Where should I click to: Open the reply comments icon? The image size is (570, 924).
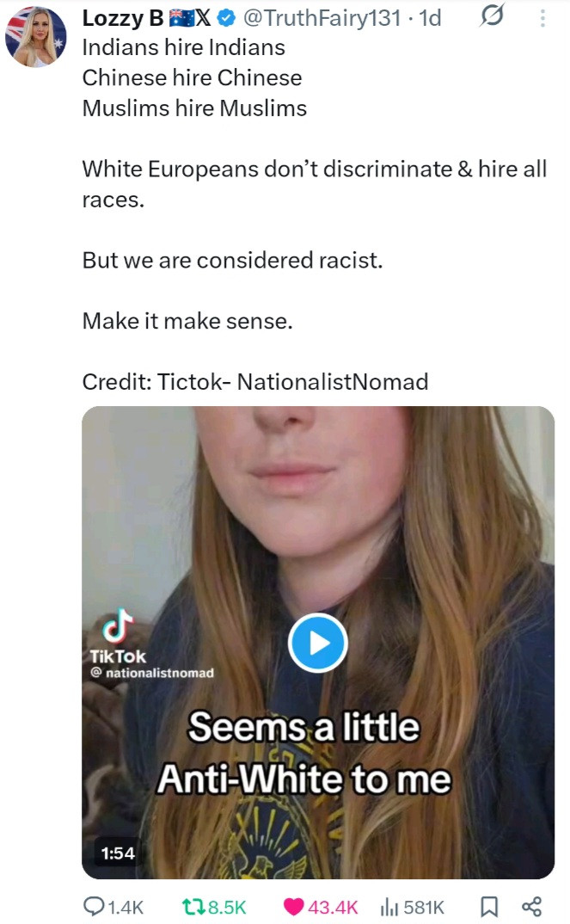[x=95, y=906]
